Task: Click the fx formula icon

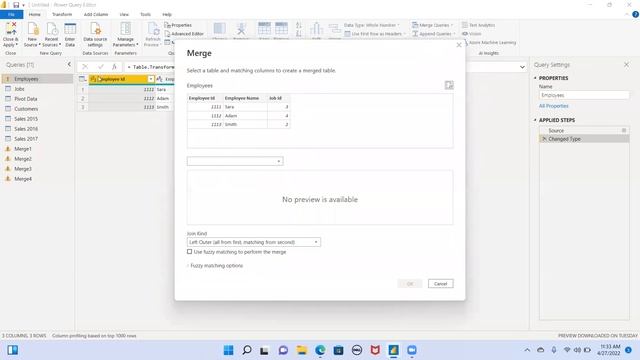Action: coord(115,67)
